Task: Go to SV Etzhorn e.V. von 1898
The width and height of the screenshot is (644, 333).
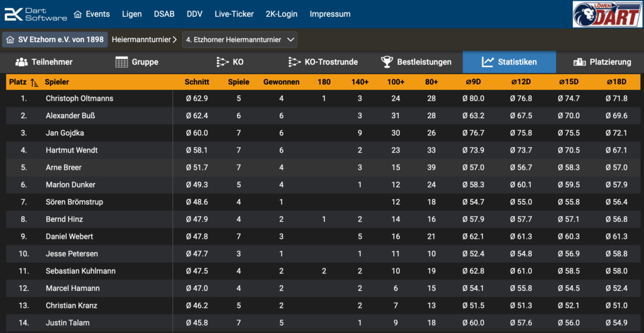Action: pos(55,40)
